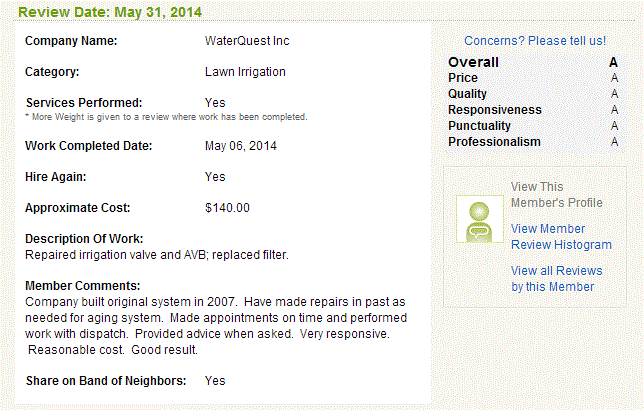
Task: Click the $140.00 approximate cost value
Action: (x=227, y=208)
